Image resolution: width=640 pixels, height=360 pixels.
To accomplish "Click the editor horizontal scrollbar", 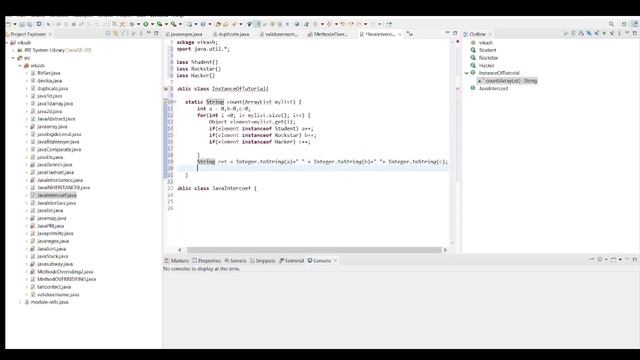I will (314, 250).
